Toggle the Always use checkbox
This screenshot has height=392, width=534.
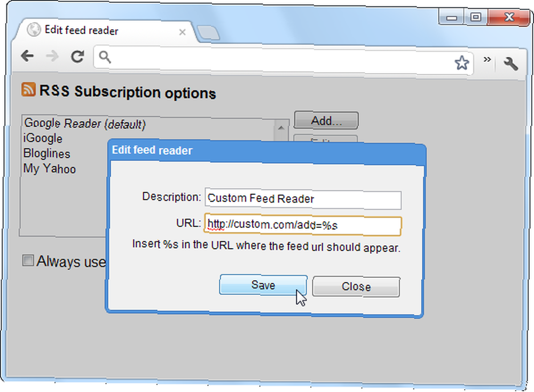(x=28, y=261)
